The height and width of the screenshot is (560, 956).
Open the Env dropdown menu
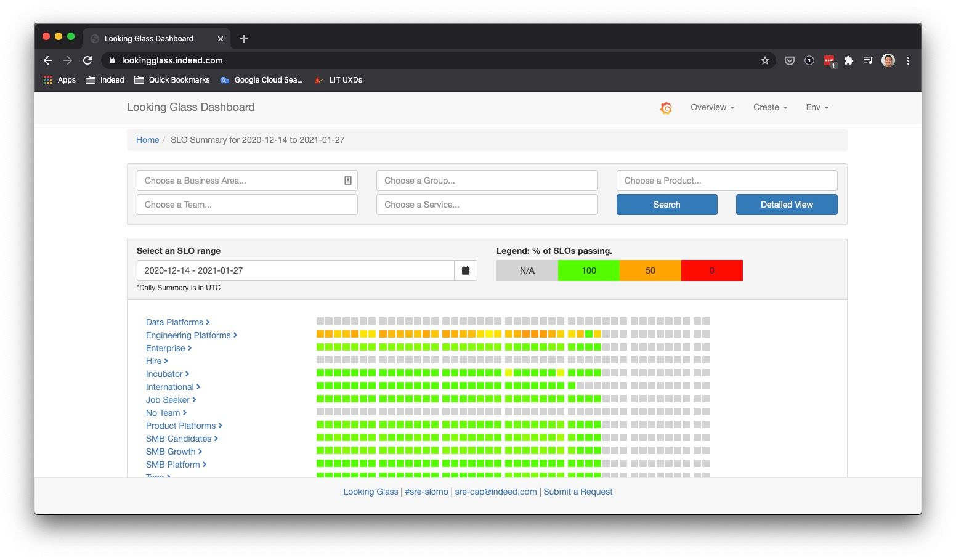coord(817,107)
